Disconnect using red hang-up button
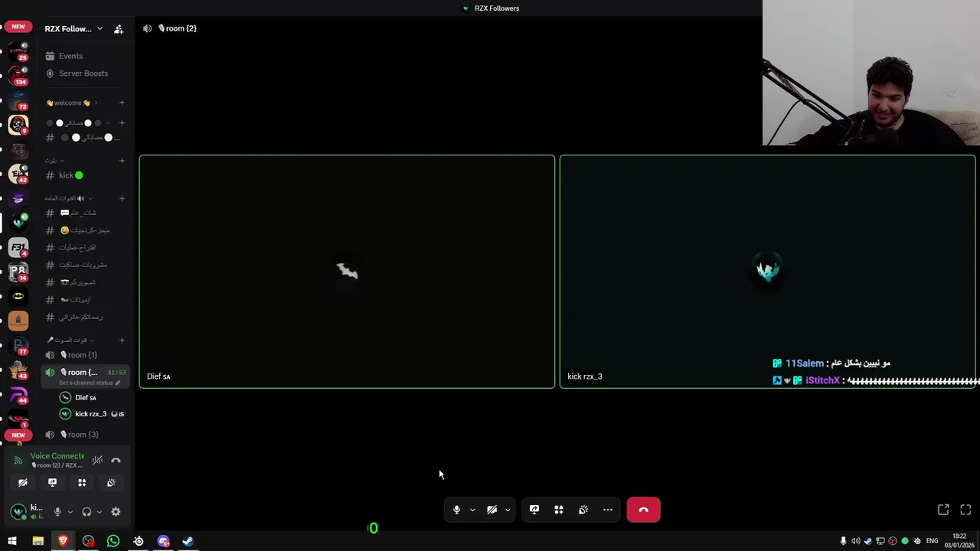The height and width of the screenshot is (551, 980). (643, 510)
